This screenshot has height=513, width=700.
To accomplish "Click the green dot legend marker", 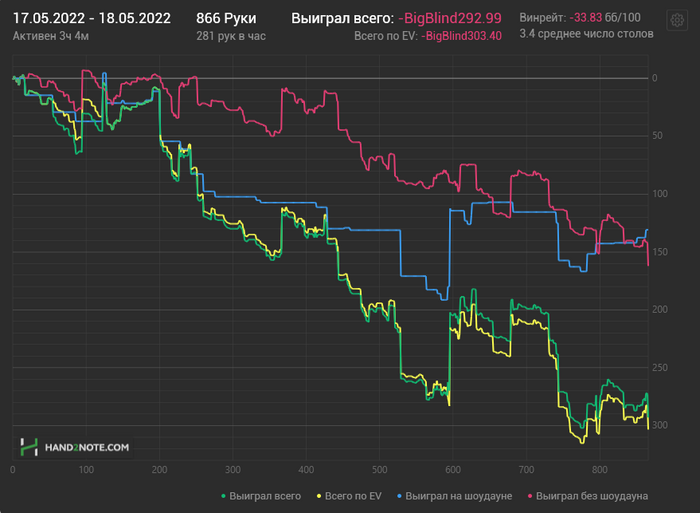I will (224, 496).
